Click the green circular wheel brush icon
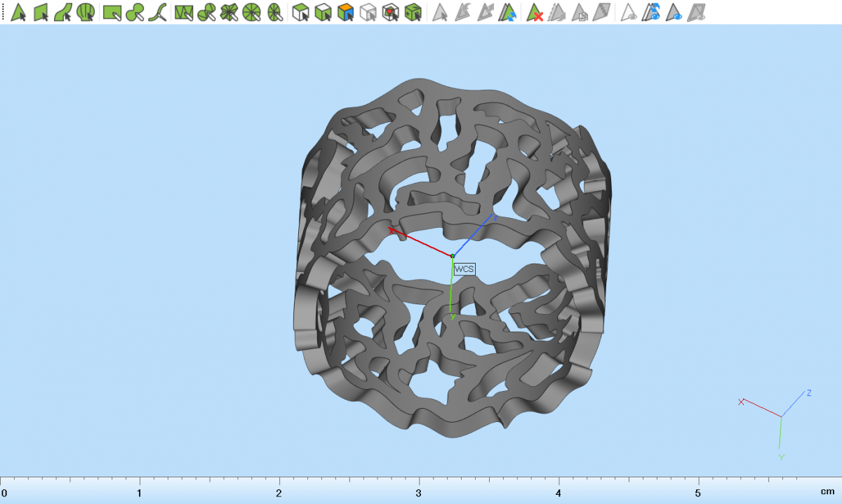This screenshot has width=842, height=504. [253, 12]
